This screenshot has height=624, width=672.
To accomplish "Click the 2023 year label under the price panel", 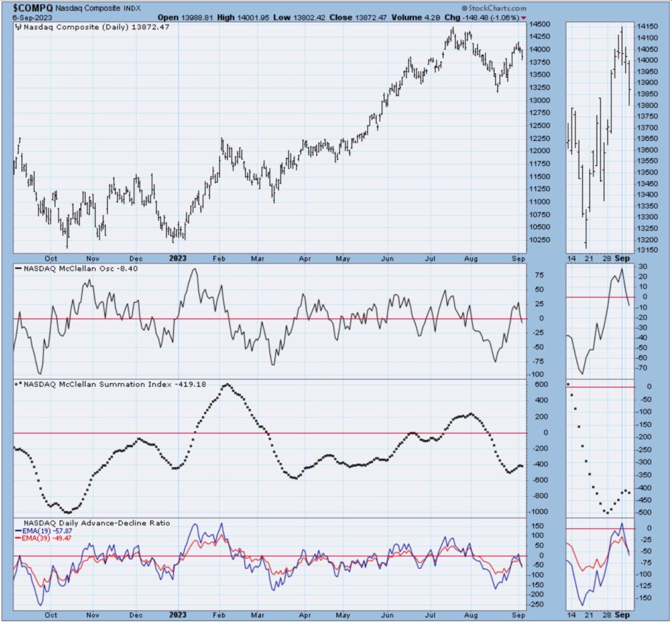I will pyautogui.click(x=178, y=258).
